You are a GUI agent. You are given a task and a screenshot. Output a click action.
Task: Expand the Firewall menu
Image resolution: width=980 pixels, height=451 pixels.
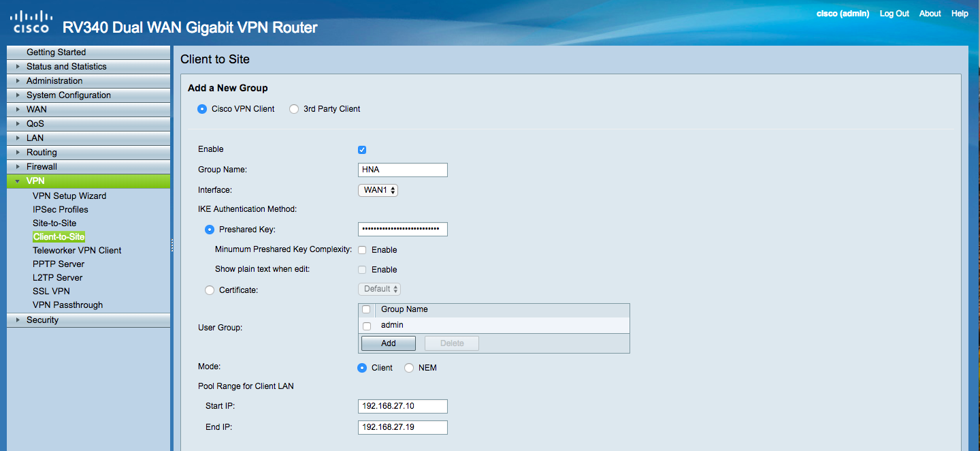(88, 167)
